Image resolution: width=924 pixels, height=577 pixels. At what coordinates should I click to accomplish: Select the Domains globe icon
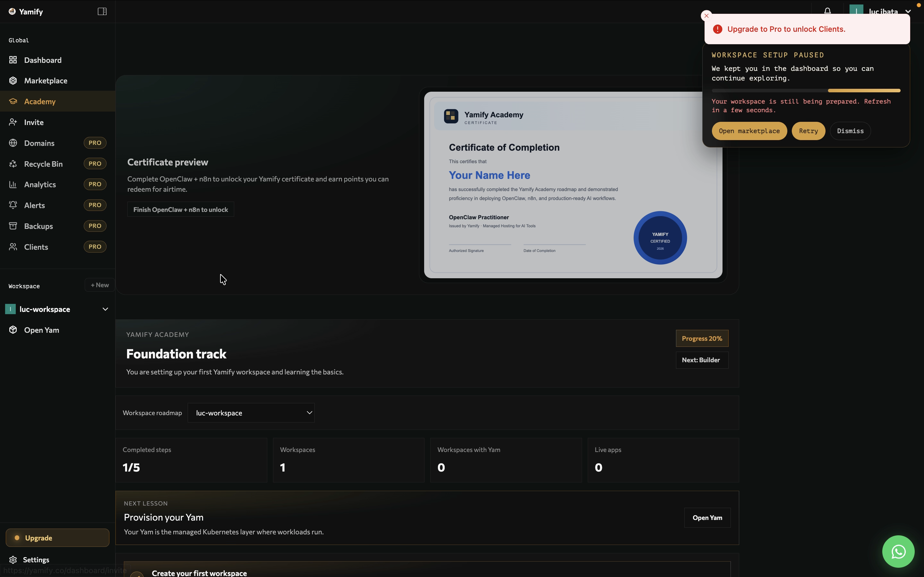(x=13, y=143)
